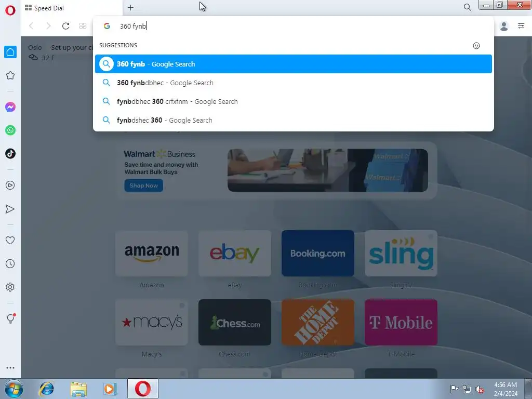The width and height of the screenshot is (532, 399).
Task: Open the Windows Start button
Action: point(14,389)
